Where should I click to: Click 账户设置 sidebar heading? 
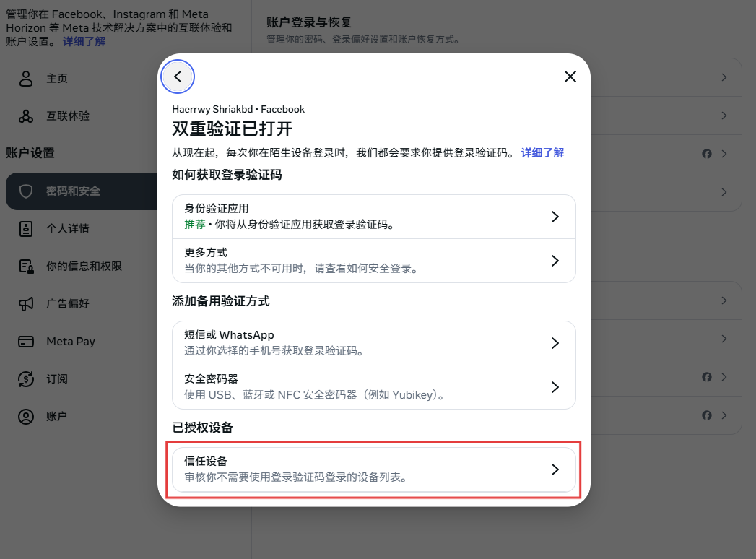[x=30, y=153]
